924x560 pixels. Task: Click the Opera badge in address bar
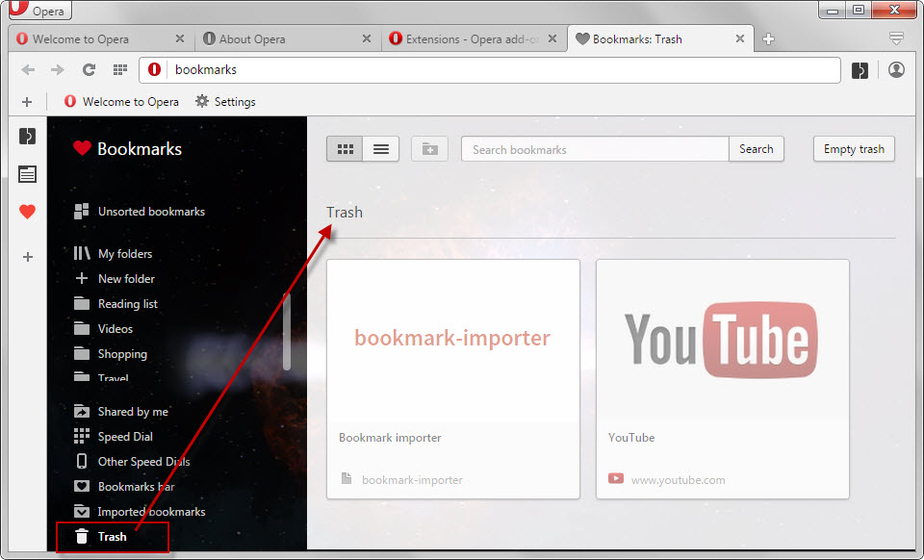[x=154, y=70]
